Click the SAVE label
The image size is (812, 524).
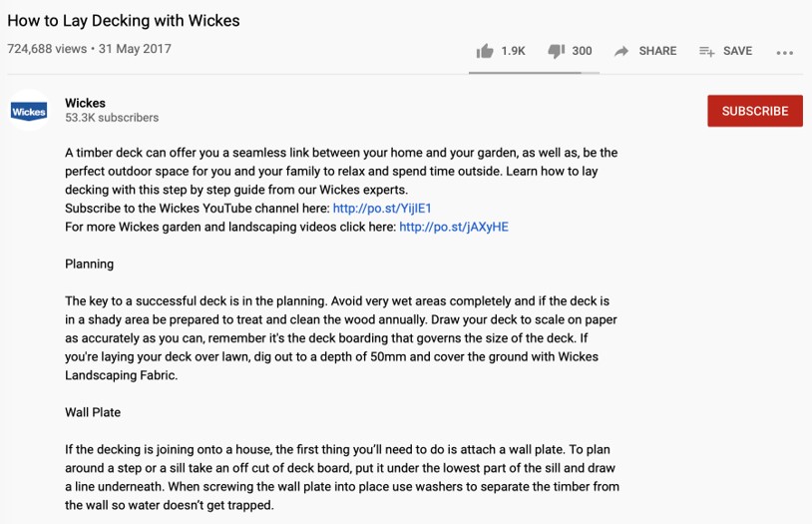tap(737, 51)
